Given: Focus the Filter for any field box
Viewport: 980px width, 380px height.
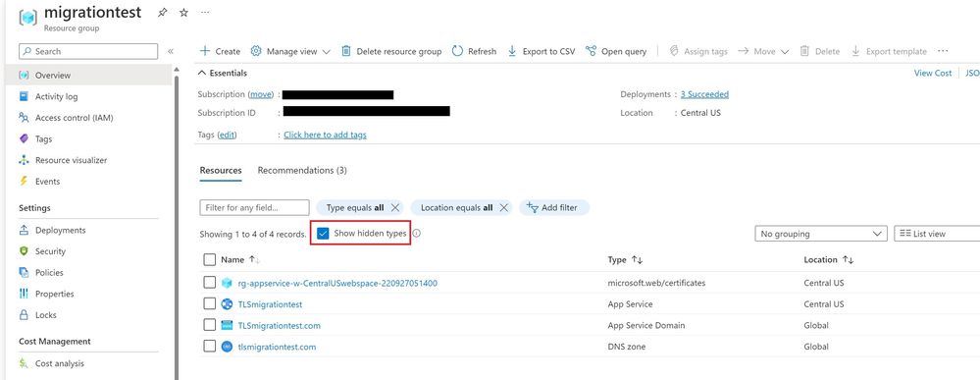Looking at the screenshot, I should click(254, 208).
